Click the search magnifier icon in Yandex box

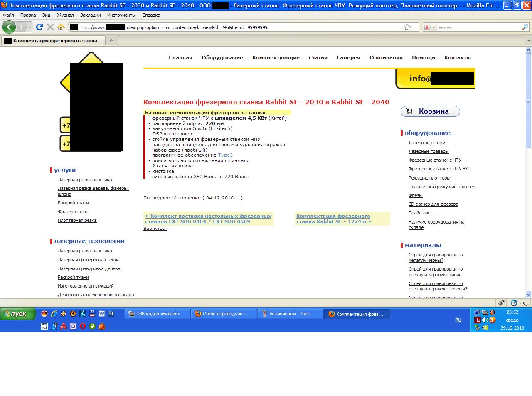[x=525, y=27]
